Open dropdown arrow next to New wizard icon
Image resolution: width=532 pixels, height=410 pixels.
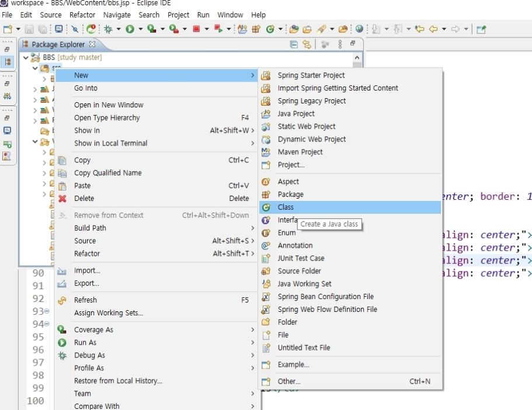tap(18, 29)
